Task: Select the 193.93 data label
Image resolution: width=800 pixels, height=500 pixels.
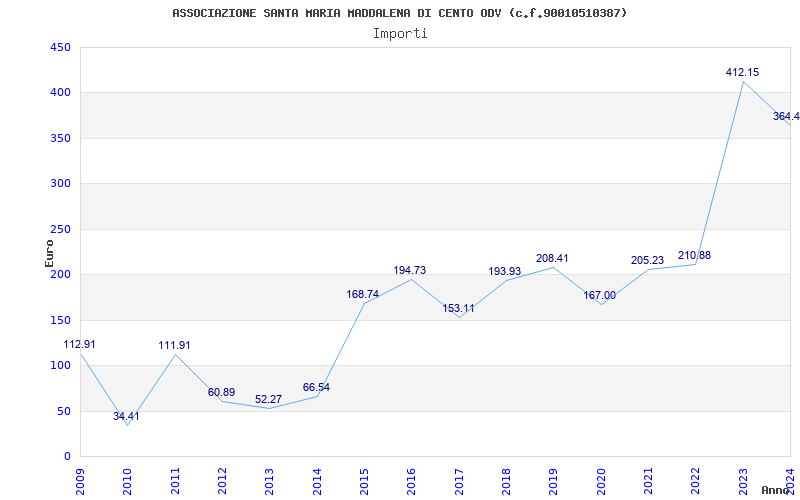Action: tap(505, 271)
